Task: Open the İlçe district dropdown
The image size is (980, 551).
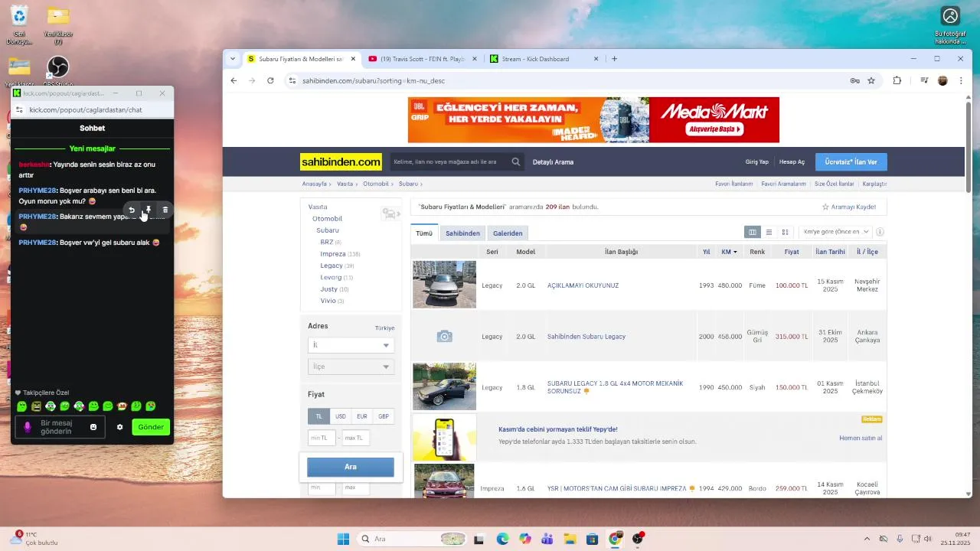Action: point(351,367)
